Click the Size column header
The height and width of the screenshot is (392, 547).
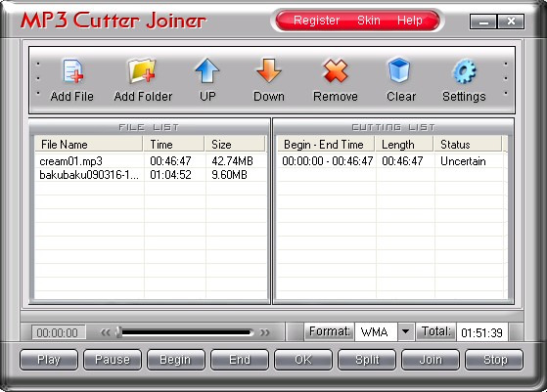[x=236, y=145]
